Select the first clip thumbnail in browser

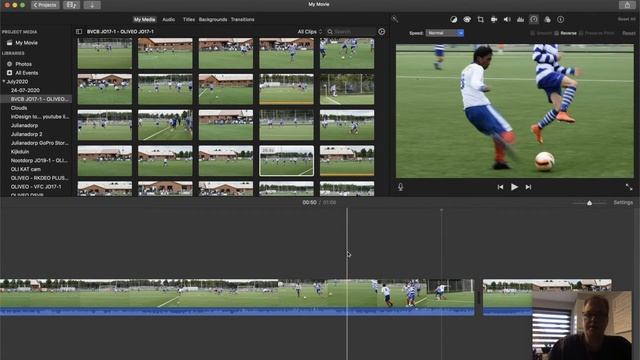(x=105, y=53)
